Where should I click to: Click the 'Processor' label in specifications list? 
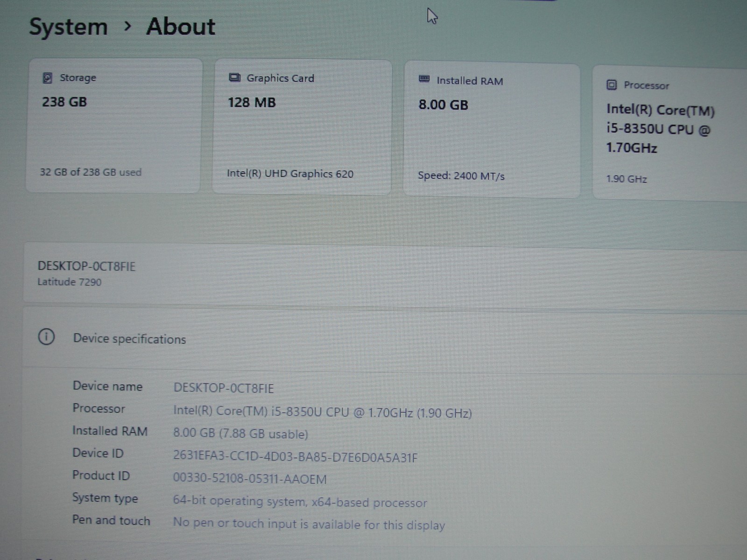99,409
